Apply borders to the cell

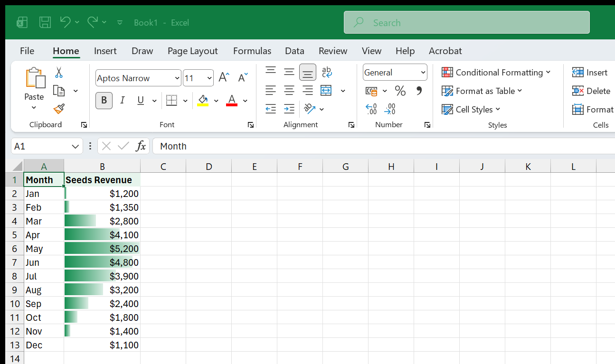click(171, 101)
